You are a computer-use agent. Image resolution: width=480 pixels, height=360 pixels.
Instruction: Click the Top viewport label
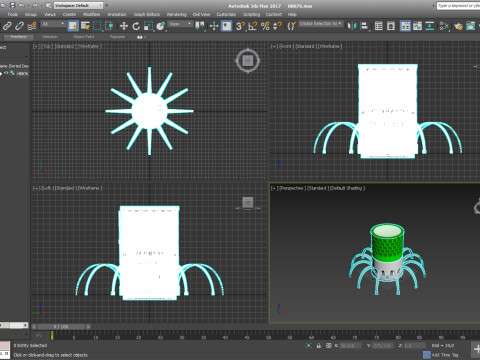click(47, 46)
